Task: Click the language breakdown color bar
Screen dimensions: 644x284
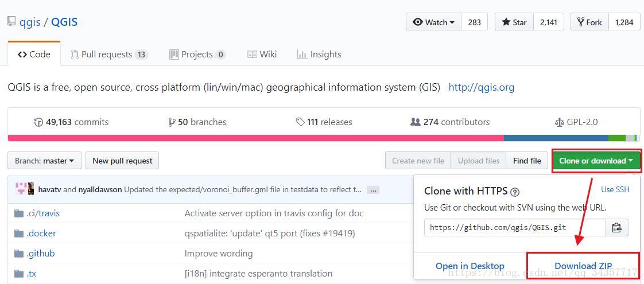Action: point(323,138)
